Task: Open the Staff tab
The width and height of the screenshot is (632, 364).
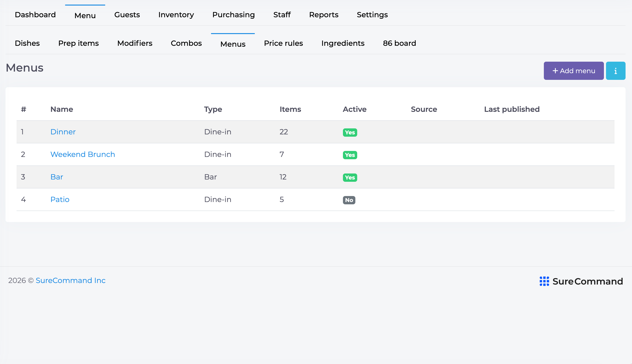Action: pyautogui.click(x=282, y=15)
